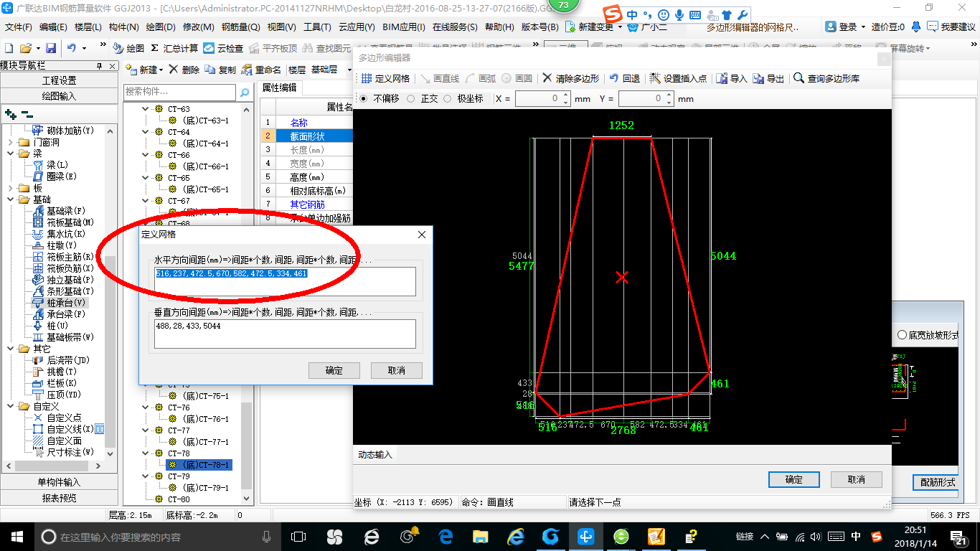Collapse the 梁 folder in navigation tree
The height and width of the screenshot is (551, 980).
11,154
